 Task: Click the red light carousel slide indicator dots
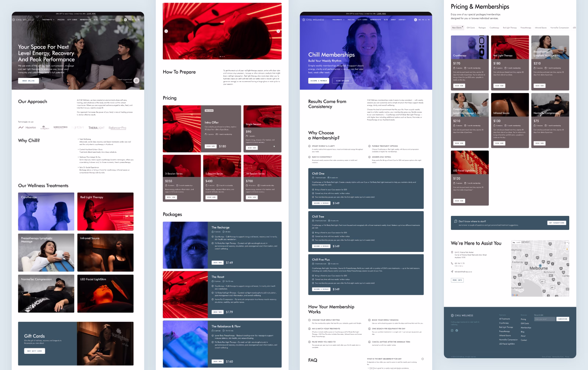coord(222,56)
